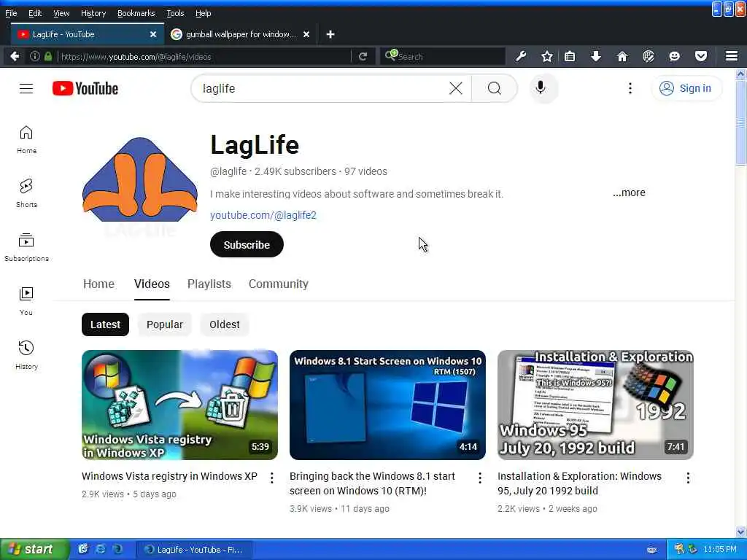Open the Tools menu
Image resolution: width=747 pixels, height=560 pixels.
coord(175,13)
